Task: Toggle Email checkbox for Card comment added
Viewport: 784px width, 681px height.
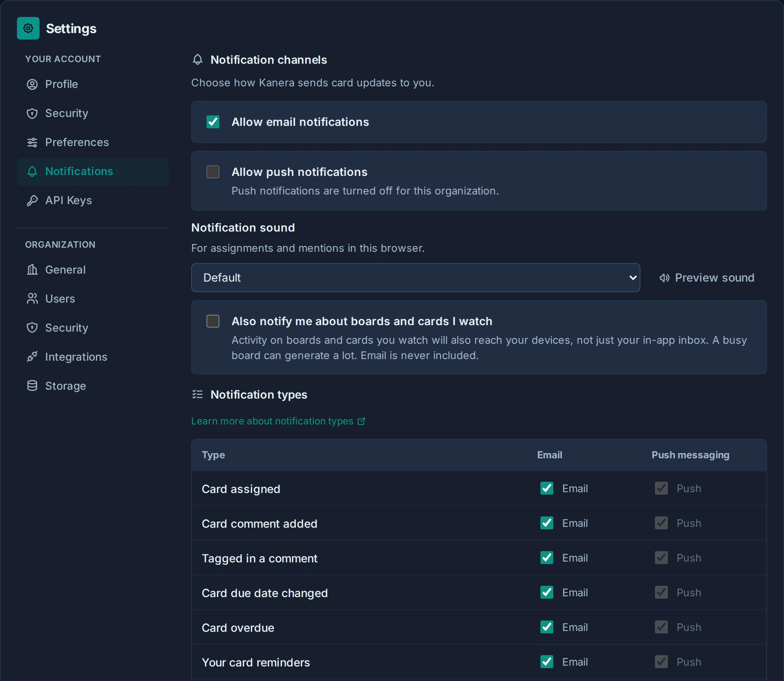Action: click(x=547, y=523)
